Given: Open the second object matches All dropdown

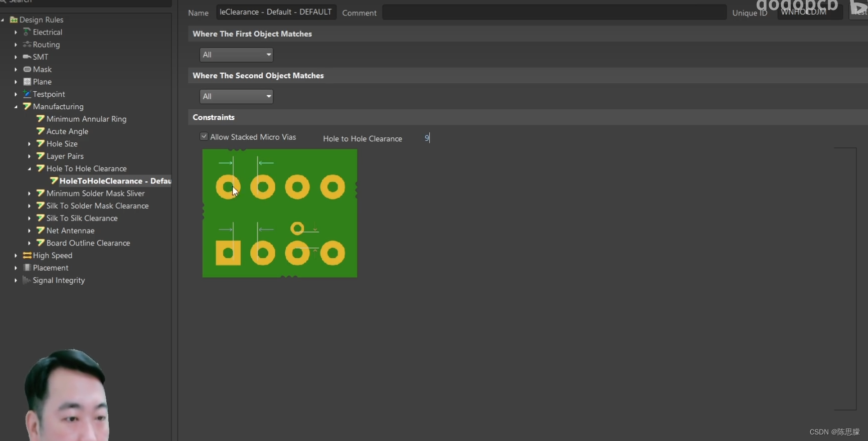Looking at the screenshot, I should (x=236, y=96).
